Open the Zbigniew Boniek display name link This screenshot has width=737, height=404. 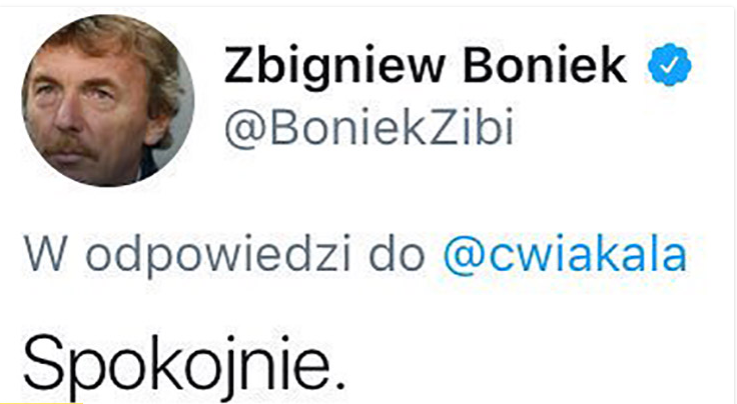427,67
